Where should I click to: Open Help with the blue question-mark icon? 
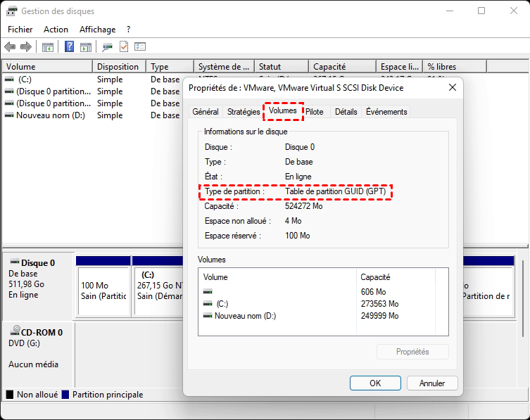pyautogui.click(x=69, y=46)
